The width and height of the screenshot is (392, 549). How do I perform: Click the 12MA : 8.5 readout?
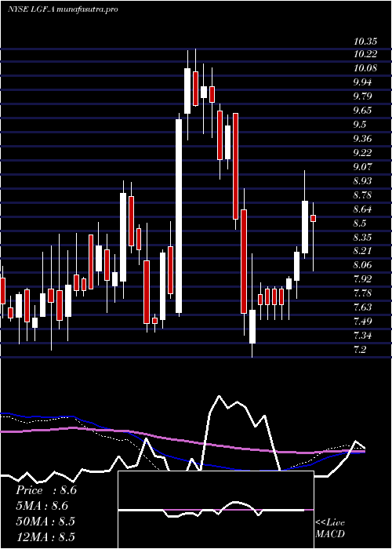[x=45, y=536]
